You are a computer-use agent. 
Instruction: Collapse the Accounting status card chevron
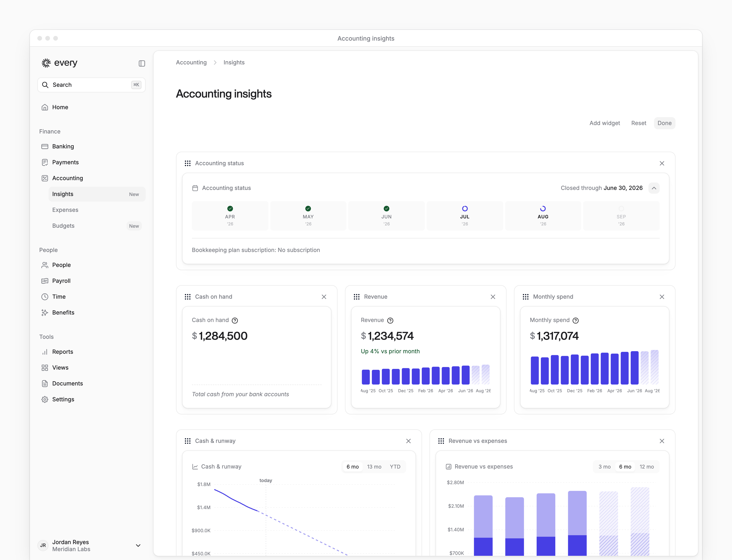[654, 188]
